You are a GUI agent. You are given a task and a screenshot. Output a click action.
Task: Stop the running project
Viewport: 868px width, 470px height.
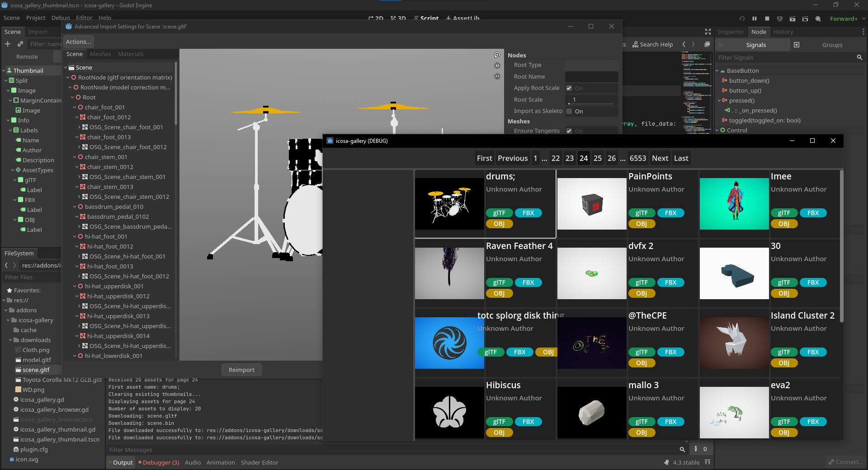[x=767, y=19]
